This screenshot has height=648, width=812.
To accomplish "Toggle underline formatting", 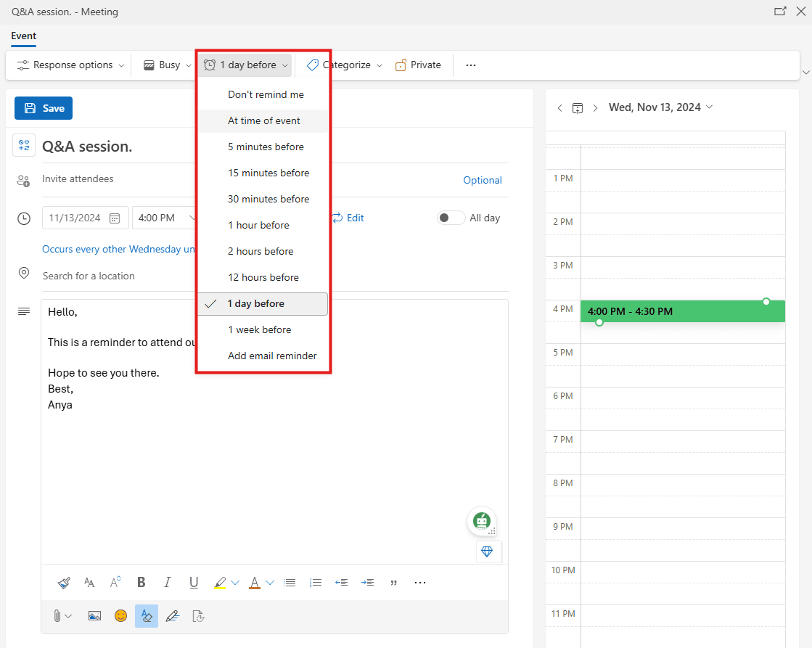I will pyautogui.click(x=193, y=582).
